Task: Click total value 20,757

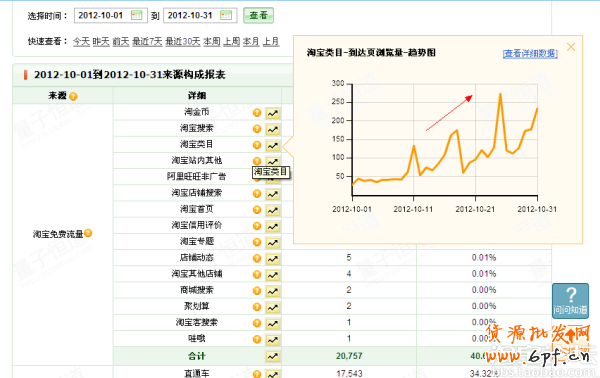Action: click(349, 356)
